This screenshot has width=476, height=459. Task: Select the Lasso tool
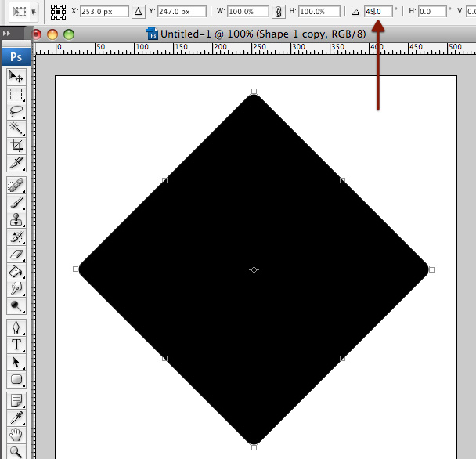pos(16,111)
